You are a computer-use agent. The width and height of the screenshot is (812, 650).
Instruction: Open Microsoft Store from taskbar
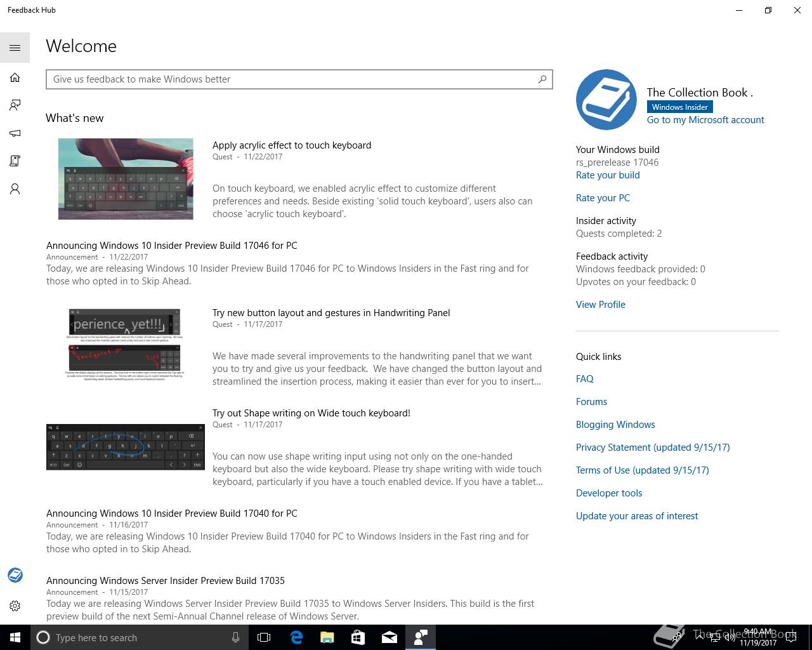(x=358, y=637)
